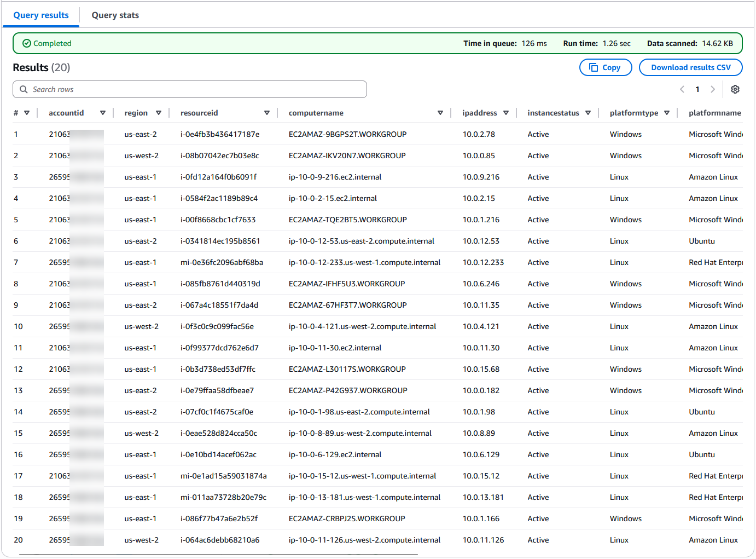Image resolution: width=756 pixels, height=559 pixels.
Task: Click IP address 10.0.0.85
Action: [x=479, y=155]
